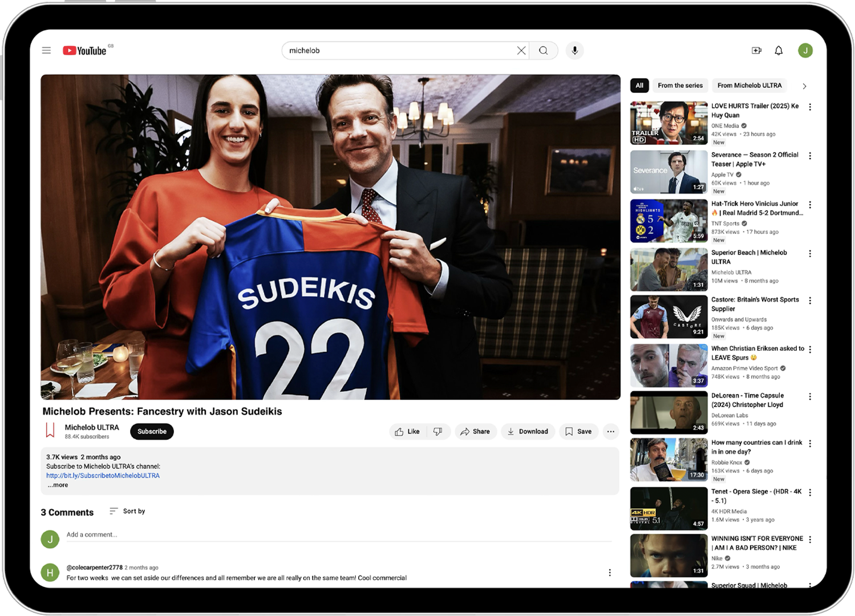
Task: Click the Add a comment field
Action: (x=339, y=535)
